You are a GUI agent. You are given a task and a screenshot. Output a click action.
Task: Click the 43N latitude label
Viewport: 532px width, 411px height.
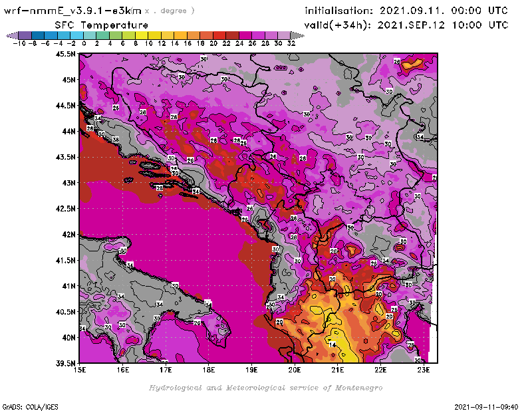68,183
